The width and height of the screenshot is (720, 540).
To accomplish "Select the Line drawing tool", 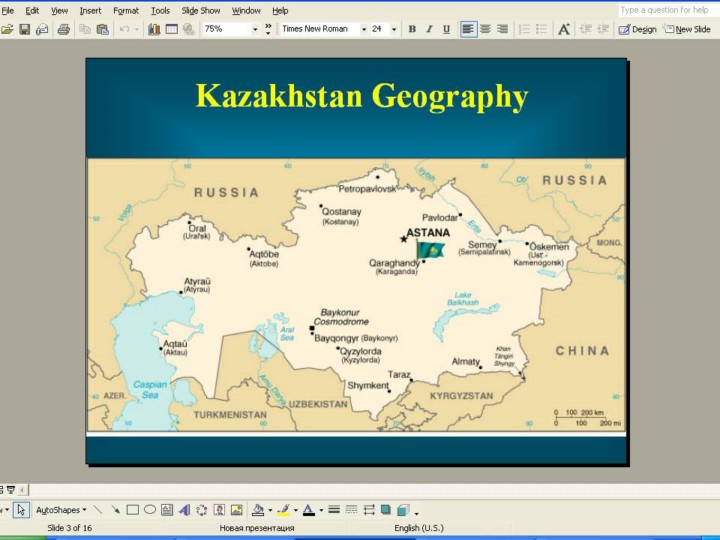I will (x=98, y=510).
